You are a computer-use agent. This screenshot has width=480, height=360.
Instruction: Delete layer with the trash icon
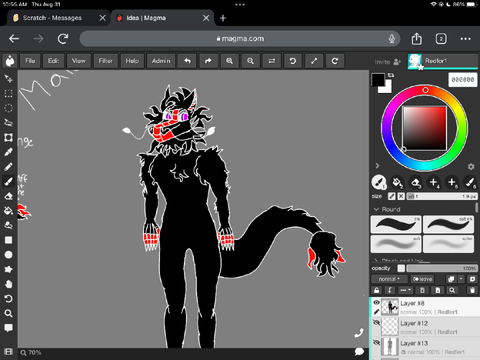(x=472, y=290)
